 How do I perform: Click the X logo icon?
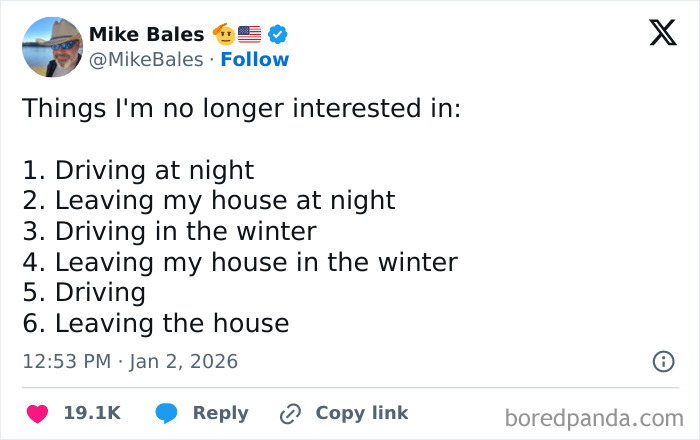(x=662, y=34)
